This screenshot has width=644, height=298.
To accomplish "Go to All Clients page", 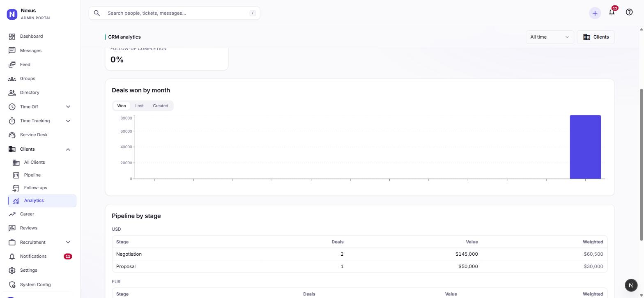I will pos(34,162).
